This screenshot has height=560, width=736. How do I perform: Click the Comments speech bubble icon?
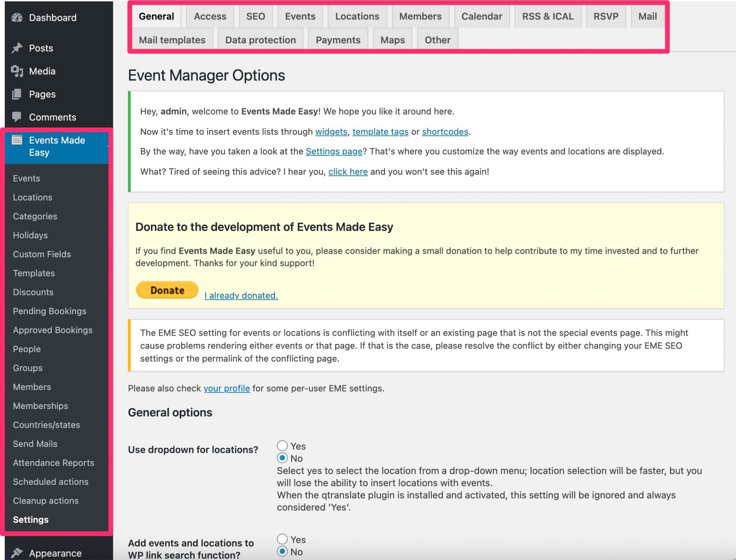(x=17, y=117)
